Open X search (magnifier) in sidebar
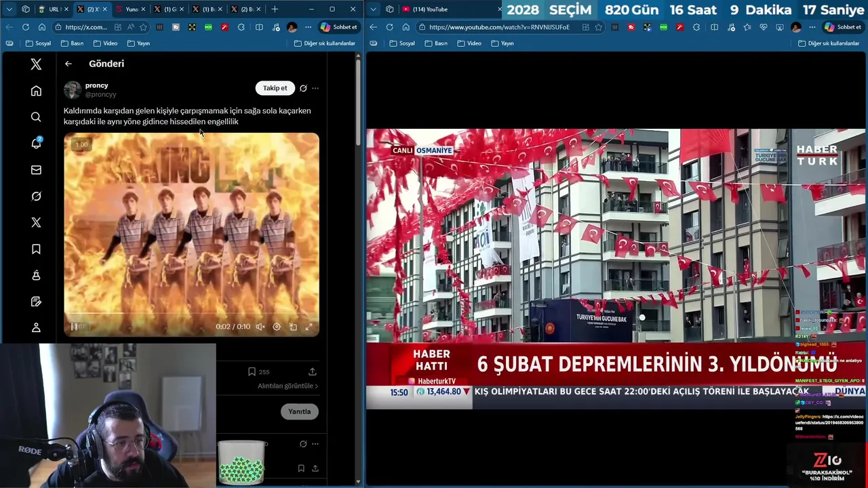This screenshot has height=488, width=868. pos(36,117)
